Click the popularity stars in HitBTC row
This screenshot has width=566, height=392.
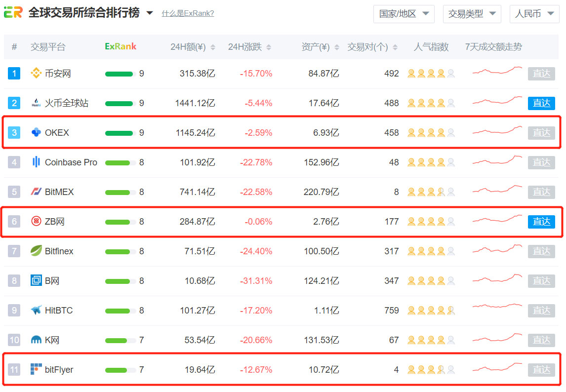[431, 311]
